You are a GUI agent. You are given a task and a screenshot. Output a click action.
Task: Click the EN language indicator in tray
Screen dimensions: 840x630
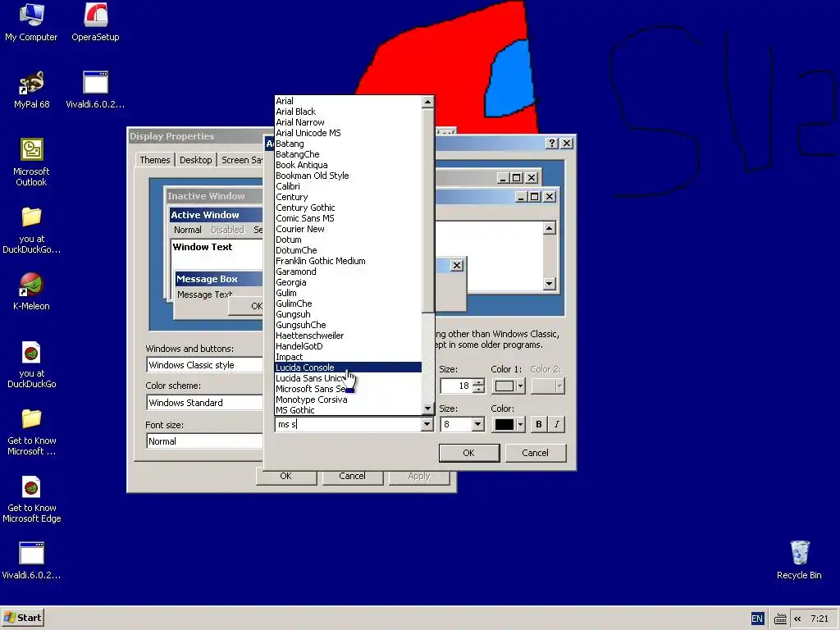point(757,619)
